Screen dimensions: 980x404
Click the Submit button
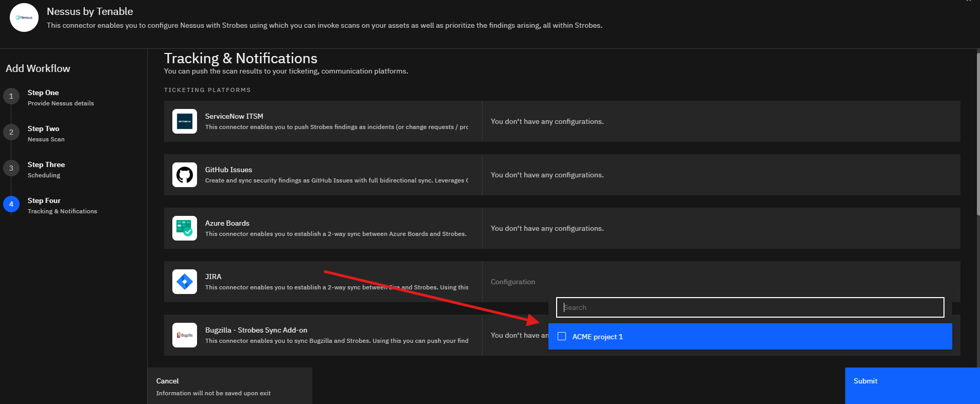coord(913,385)
